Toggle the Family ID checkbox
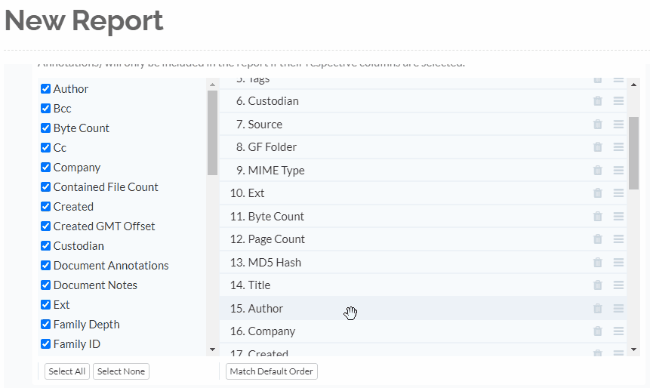The width and height of the screenshot is (650, 388). click(x=46, y=344)
